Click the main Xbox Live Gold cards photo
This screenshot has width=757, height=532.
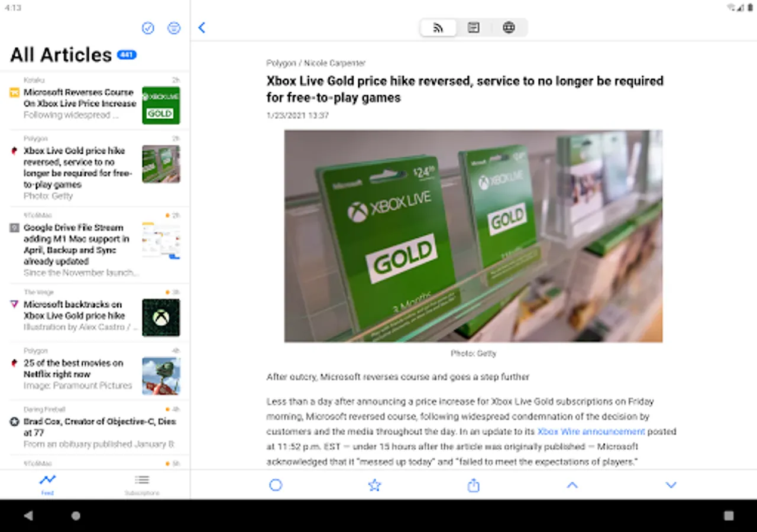(473, 236)
